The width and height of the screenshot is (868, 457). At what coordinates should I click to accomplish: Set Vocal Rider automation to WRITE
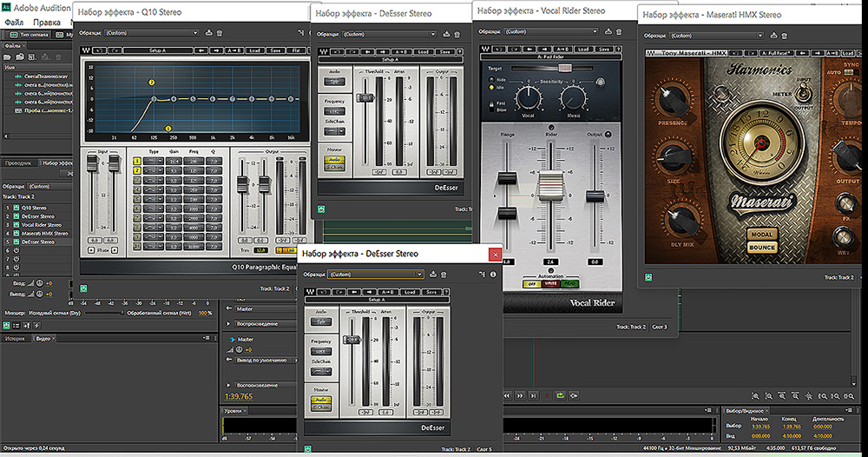[x=550, y=283]
